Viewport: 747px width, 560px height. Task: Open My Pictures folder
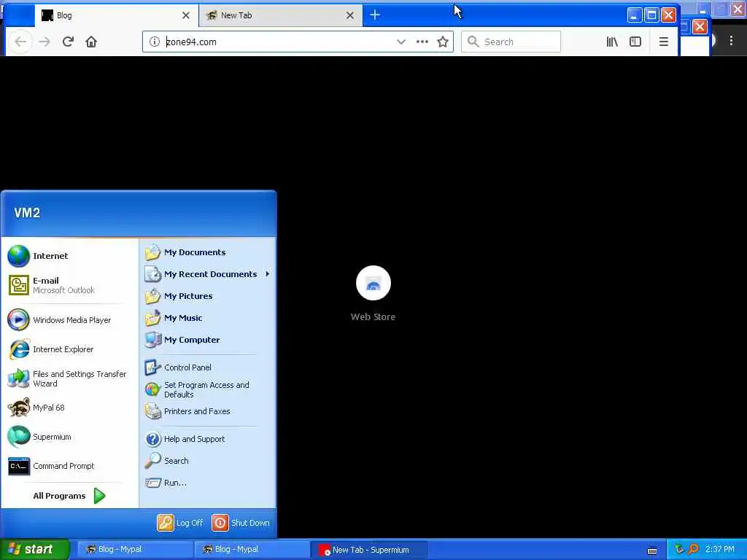(x=207, y=296)
